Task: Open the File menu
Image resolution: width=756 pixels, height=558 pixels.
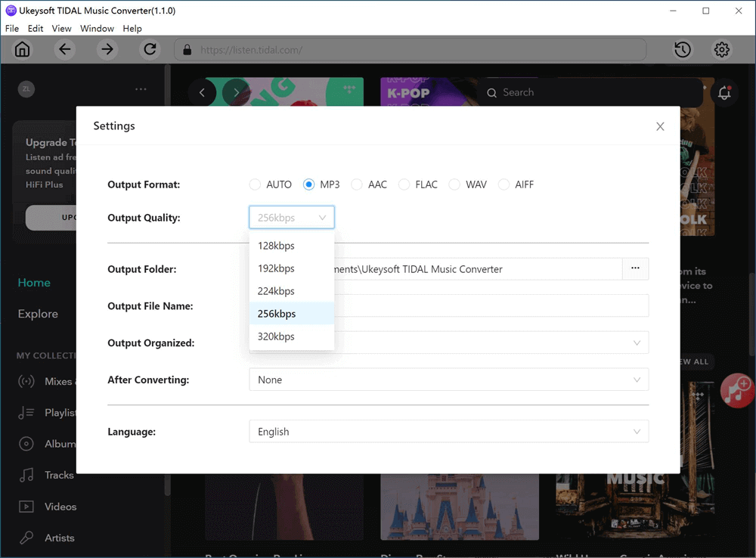Action: pyautogui.click(x=12, y=28)
